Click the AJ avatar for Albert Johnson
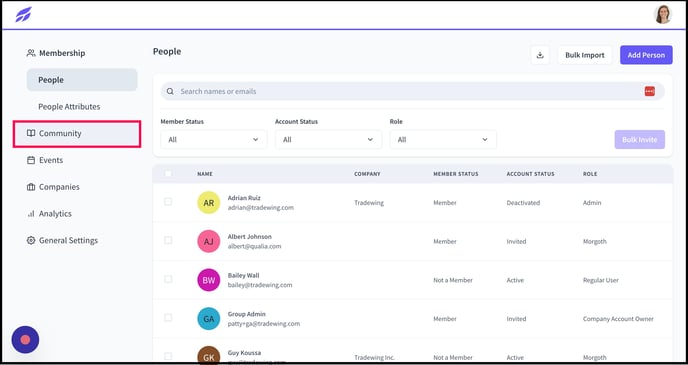The image size is (688, 365). tap(208, 241)
